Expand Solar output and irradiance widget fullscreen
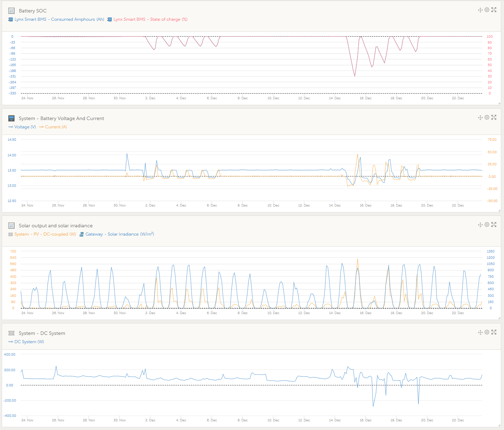This screenshot has height=430, width=504. [x=494, y=225]
